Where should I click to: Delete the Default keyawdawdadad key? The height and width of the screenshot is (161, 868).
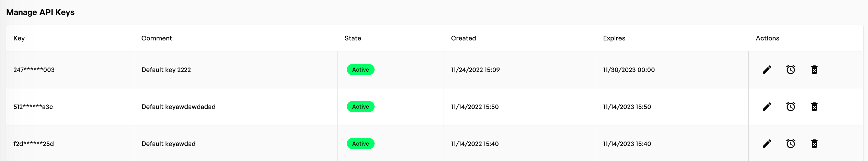point(814,107)
